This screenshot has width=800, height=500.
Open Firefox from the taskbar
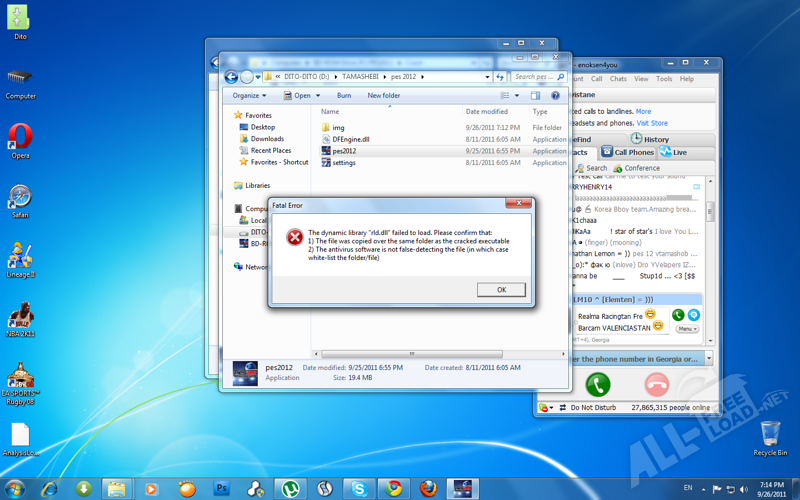tap(428, 489)
